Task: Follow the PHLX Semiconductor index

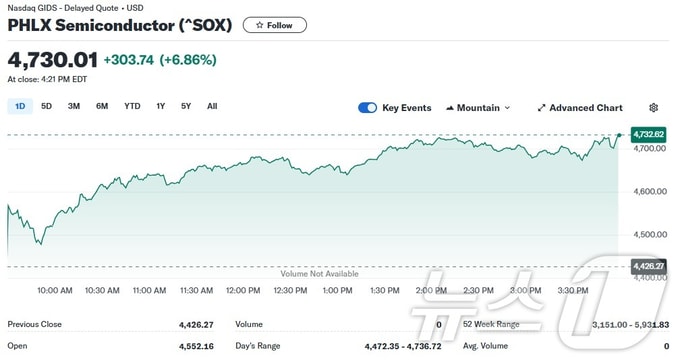Action: [275, 25]
